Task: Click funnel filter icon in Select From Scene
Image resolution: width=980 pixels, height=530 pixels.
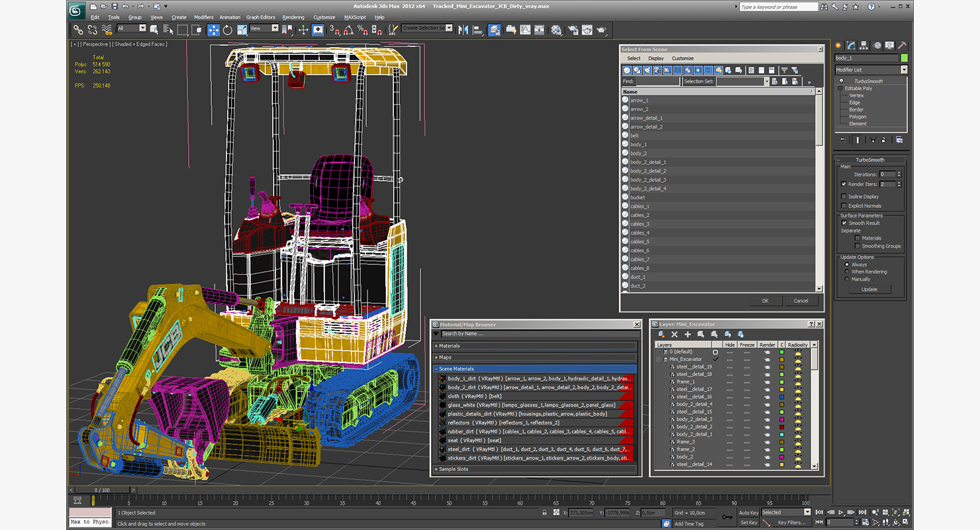Action: click(784, 70)
